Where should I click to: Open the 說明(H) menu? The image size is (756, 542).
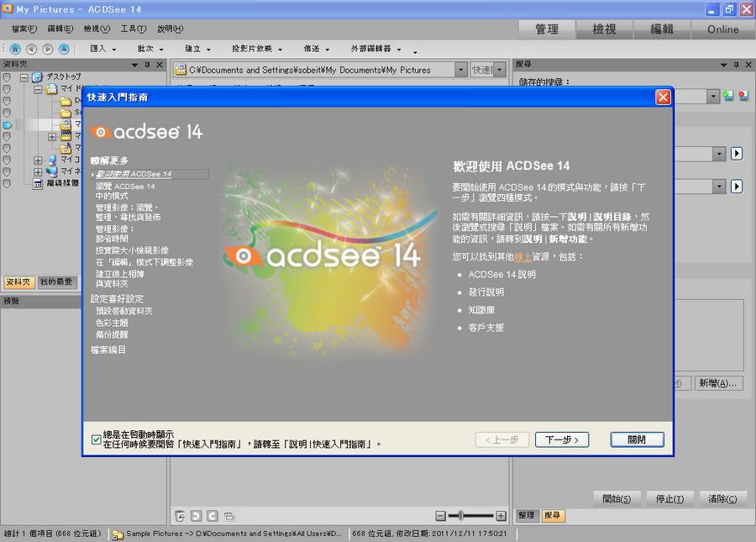(x=171, y=29)
